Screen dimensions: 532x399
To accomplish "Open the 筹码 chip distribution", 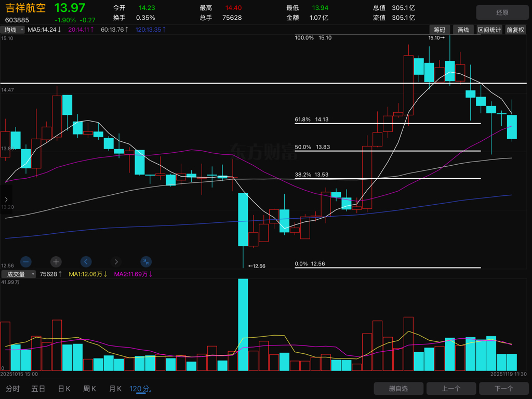I will click(x=440, y=30).
